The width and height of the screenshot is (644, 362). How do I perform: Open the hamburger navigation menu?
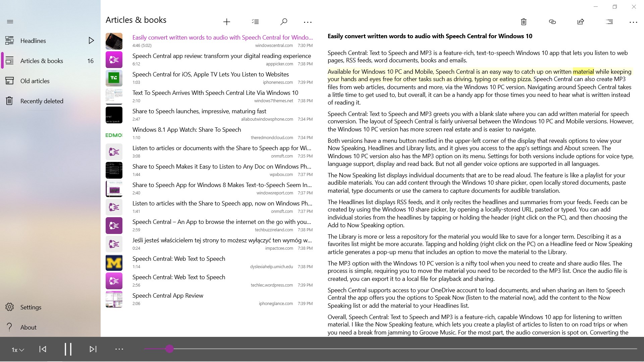point(10,22)
